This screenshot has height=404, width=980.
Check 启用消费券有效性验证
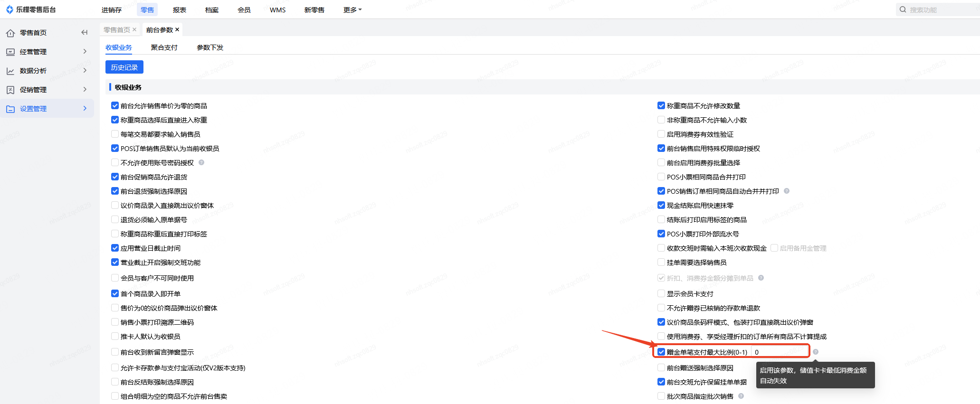661,134
